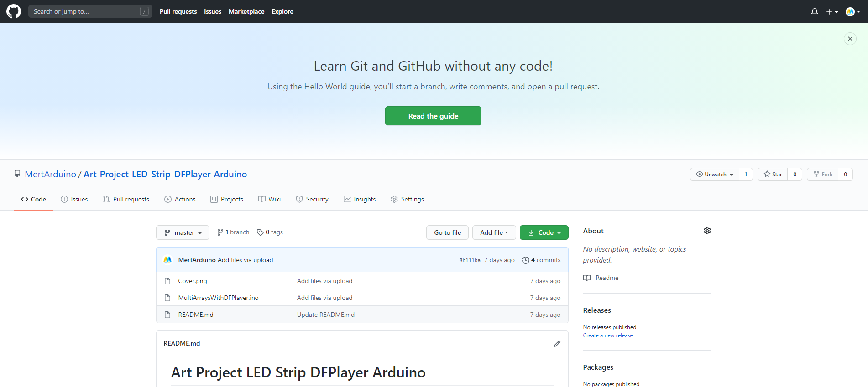868x387 pixels.
Task: Click Create a new release
Action: (x=608, y=335)
